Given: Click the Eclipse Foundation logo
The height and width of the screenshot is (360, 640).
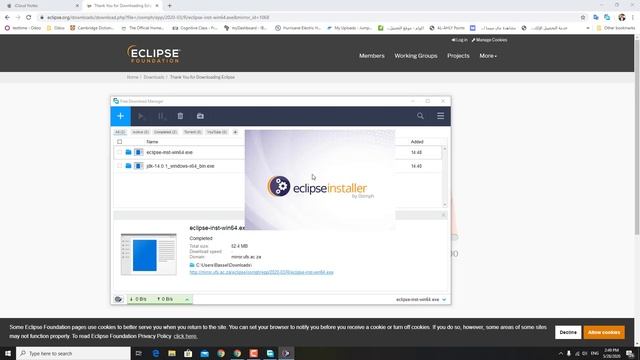Looking at the screenshot, I should [153, 54].
